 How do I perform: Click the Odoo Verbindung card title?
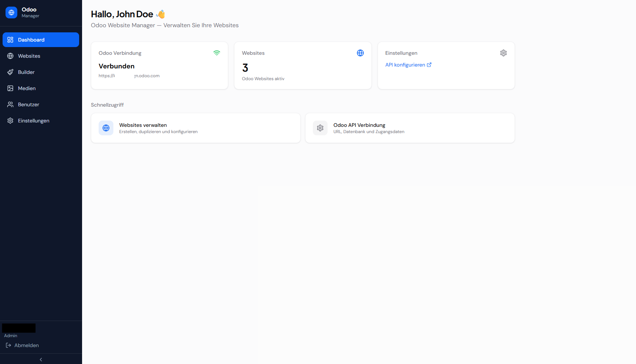120,53
